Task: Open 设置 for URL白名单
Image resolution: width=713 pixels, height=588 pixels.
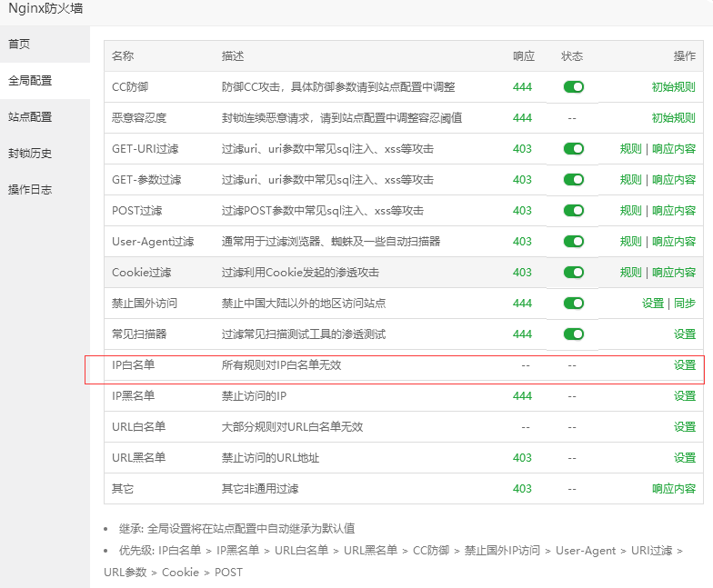Action: click(685, 427)
